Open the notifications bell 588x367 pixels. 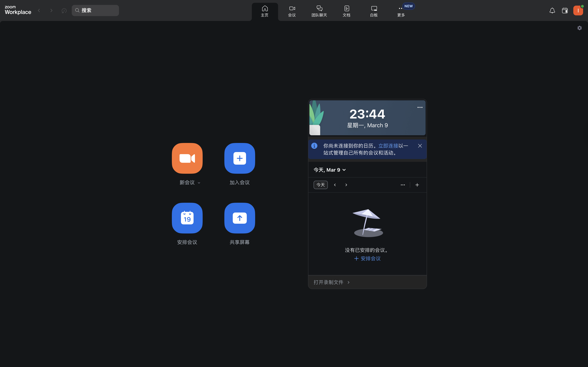coord(552,10)
